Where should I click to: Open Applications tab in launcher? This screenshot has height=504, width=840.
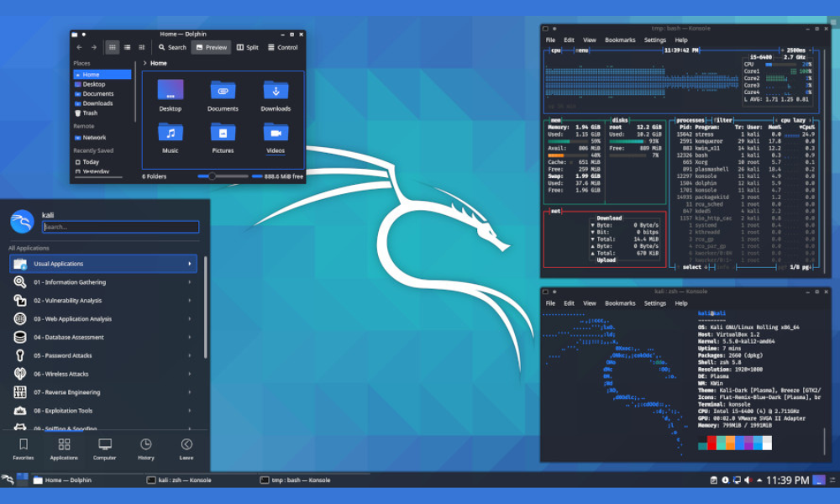tap(64, 449)
